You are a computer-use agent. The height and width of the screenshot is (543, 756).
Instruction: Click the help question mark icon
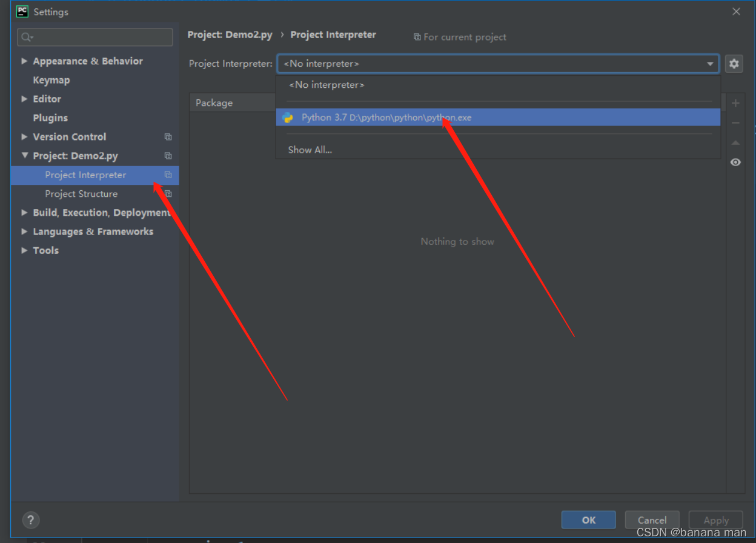[x=31, y=520]
